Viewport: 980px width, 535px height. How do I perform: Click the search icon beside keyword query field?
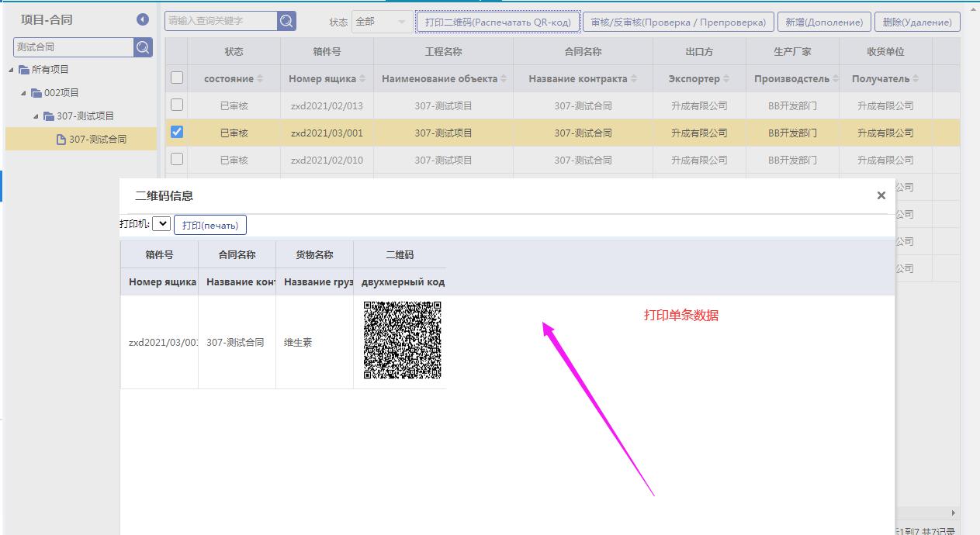pyautogui.click(x=286, y=21)
